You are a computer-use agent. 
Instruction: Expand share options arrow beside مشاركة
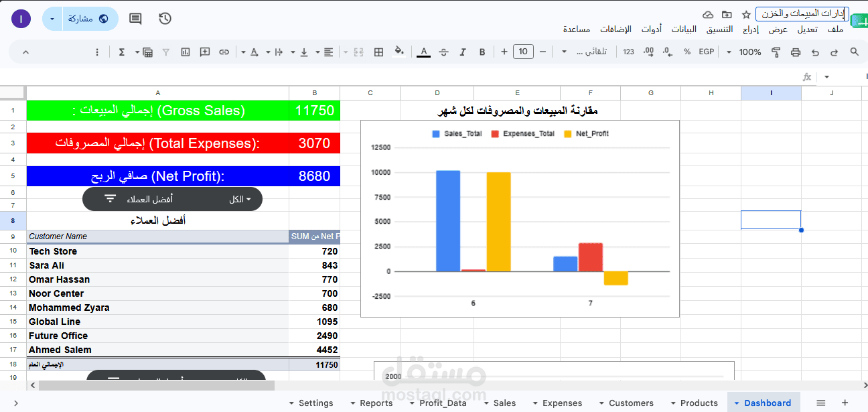pyautogui.click(x=52, y=19)
